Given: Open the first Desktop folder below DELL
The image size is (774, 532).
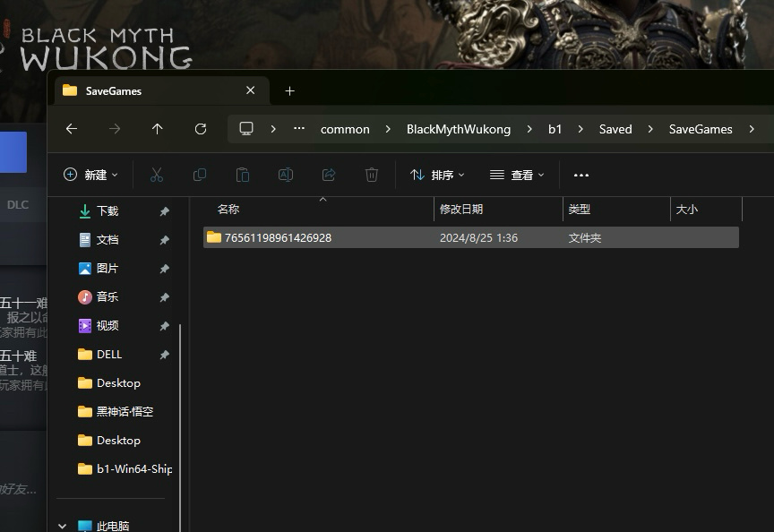Looking at the screenshot, I should pyautogui.click(x=118, y=383).
